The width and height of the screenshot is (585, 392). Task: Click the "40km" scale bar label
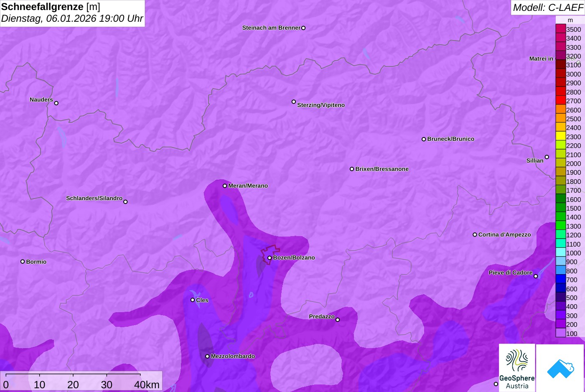[x=147, y=385]
